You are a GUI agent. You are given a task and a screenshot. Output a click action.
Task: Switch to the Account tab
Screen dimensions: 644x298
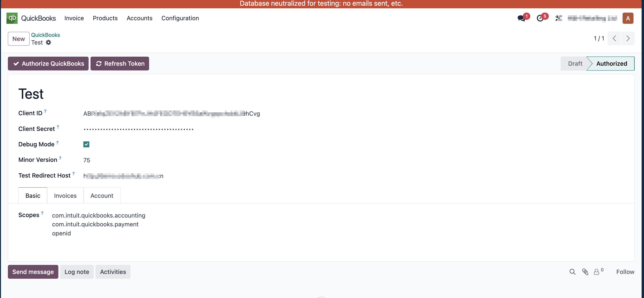102,196
